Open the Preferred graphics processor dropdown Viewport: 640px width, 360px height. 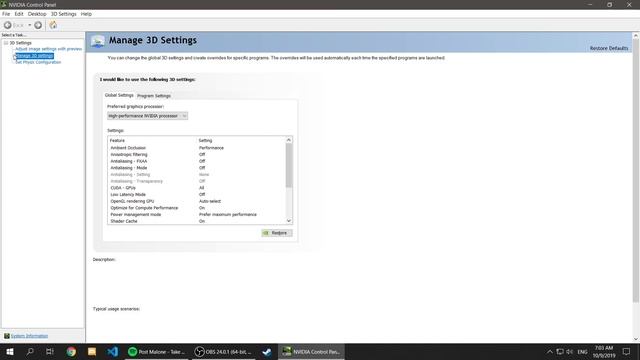click(x=147, y=116)
